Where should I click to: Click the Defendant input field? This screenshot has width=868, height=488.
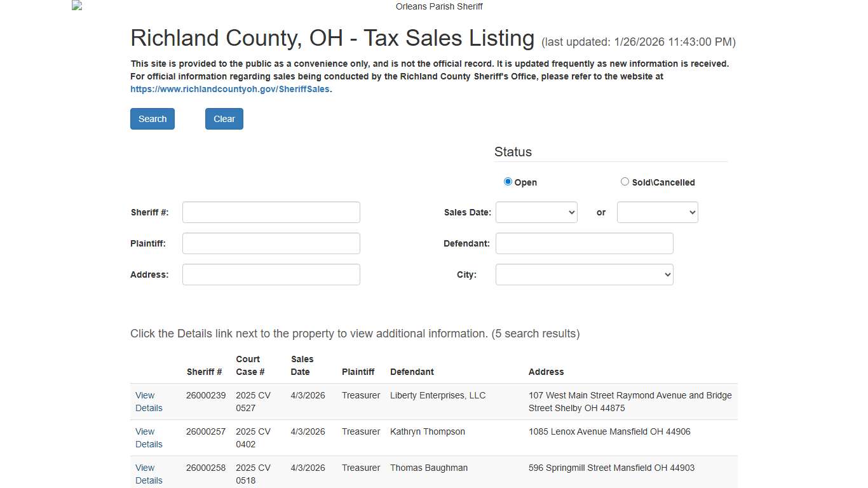tap(583, 243)
